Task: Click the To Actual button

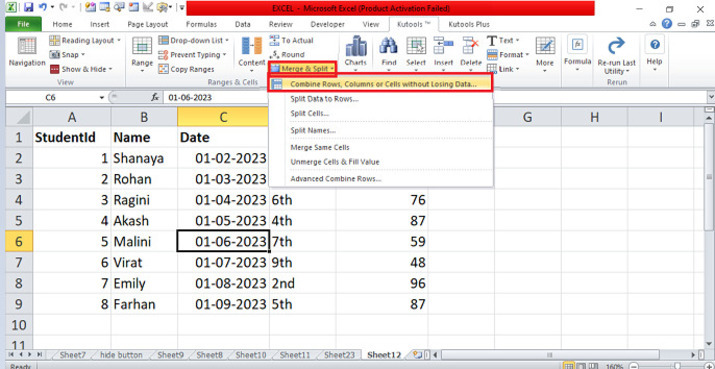Action: pyautogui.click(x=291, y=40)
